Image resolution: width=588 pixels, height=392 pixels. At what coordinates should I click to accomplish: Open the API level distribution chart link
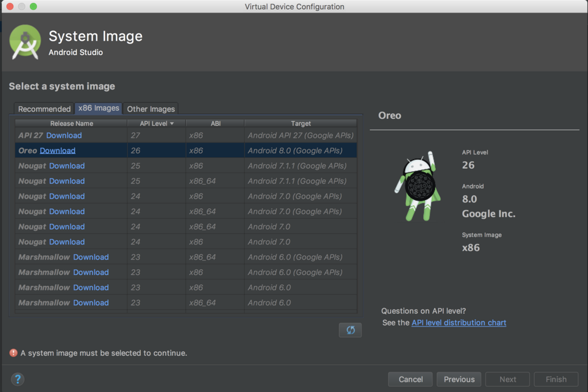point(459,323)
